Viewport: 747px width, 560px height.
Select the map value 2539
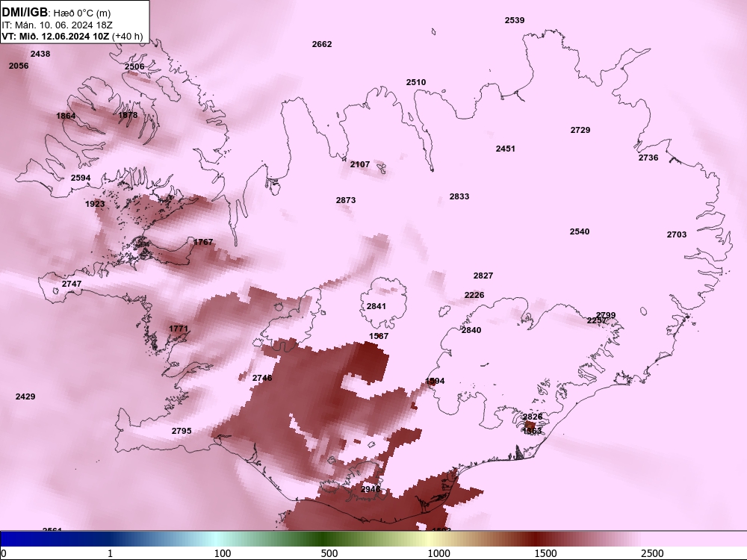[515, 20]
